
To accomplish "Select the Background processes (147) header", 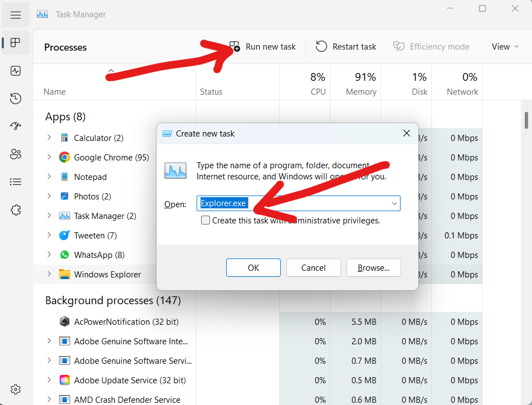I will tap(113, 300).
